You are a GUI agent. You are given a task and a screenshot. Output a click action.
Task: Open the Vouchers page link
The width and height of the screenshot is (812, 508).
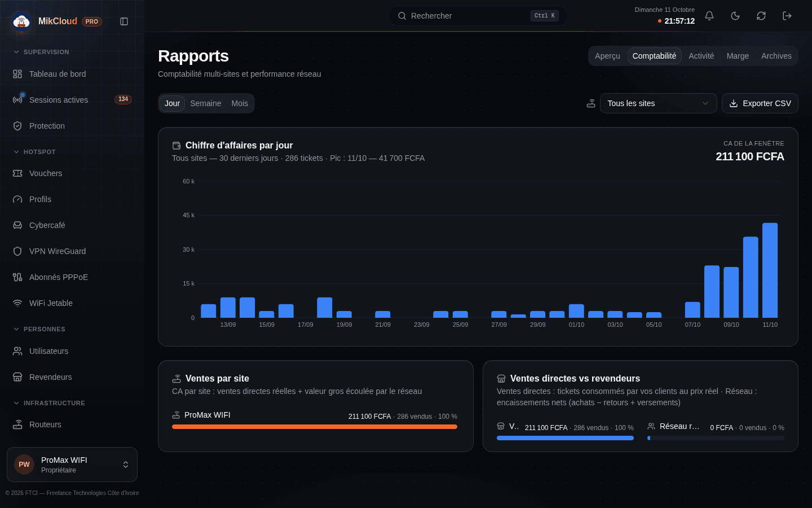[x=72, y=173]
